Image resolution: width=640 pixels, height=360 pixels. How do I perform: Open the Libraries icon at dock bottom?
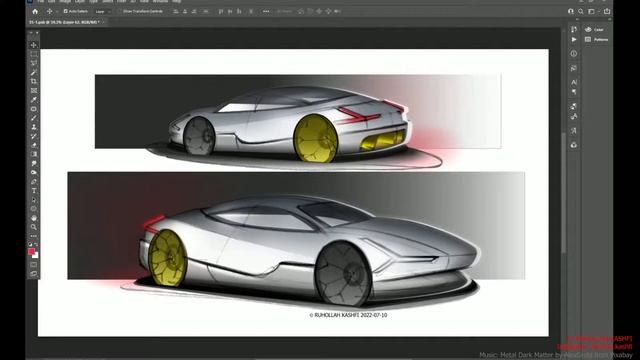[x=574, y=145]
